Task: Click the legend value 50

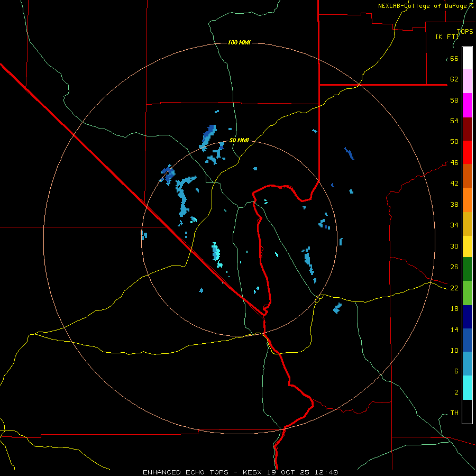Action: pyautogui.click(x=454, y=142)
